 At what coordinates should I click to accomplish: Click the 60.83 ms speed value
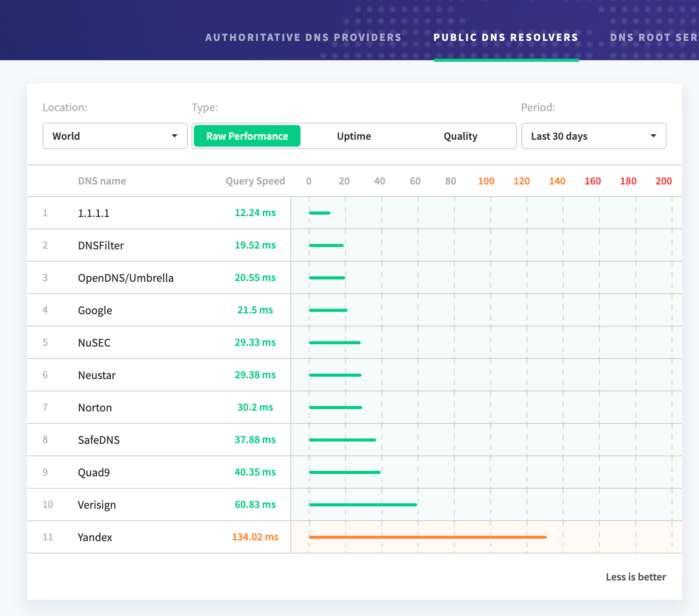(255, 504)
